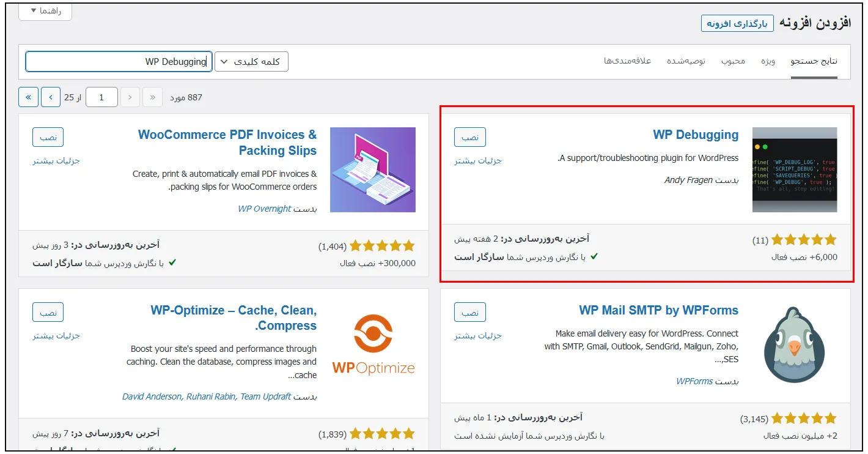Click the WP Mail SMTP star rating
Viewport: 868px width, 454px height.
(804, 419)
